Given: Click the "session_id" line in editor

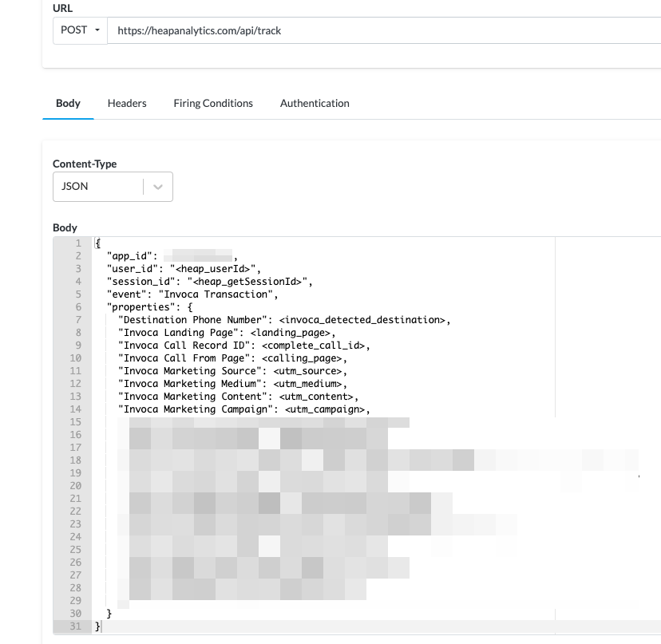Looking at the screenshot, I should pos(209,282).
